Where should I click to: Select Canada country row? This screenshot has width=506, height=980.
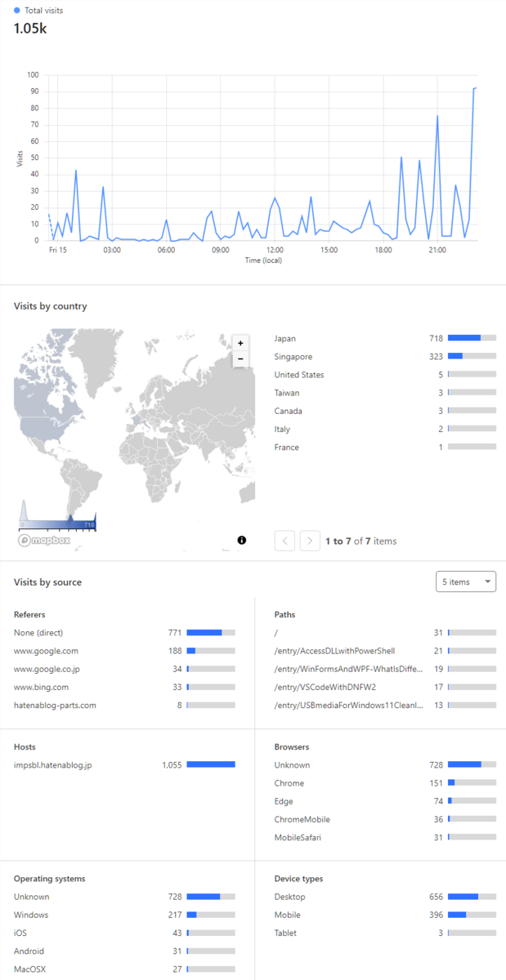(x=385, y=411)
